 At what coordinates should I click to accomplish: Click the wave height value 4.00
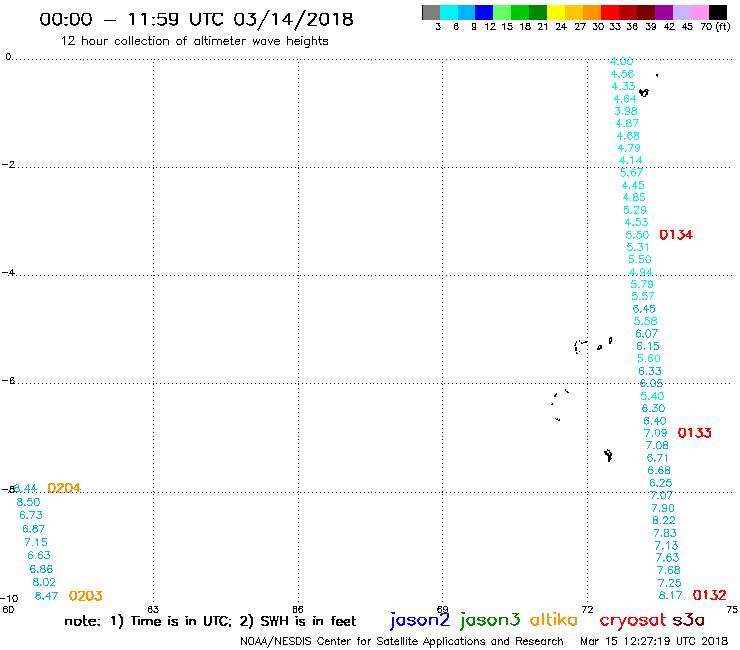[621, 61]
